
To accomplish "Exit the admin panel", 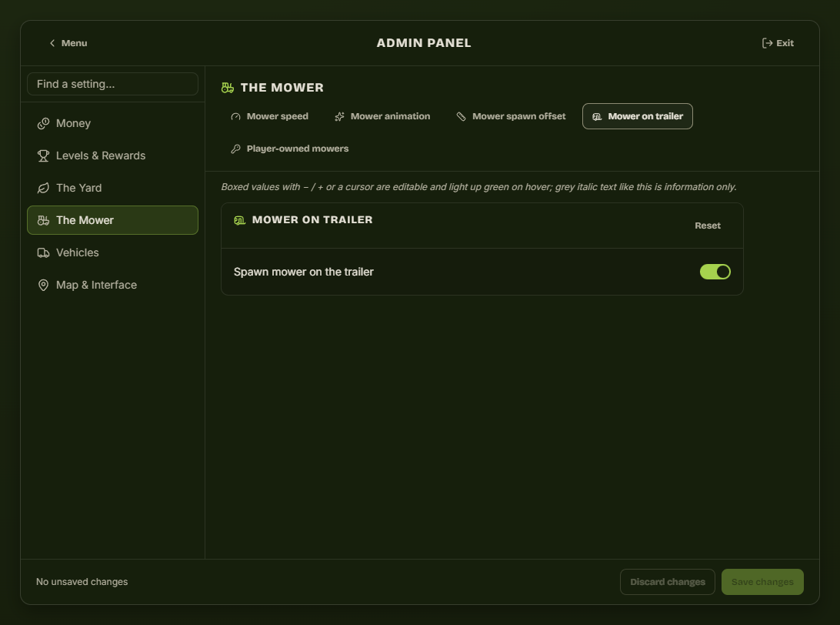I will coord(778,43).
